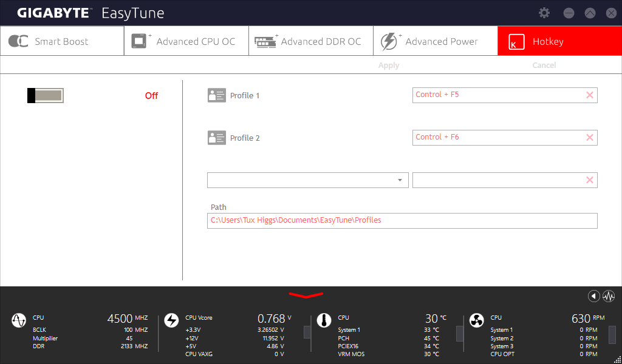The height and width of the screenshot is (364, 622).
Task: Click the red Off status text
Action: tap(151, 95)
